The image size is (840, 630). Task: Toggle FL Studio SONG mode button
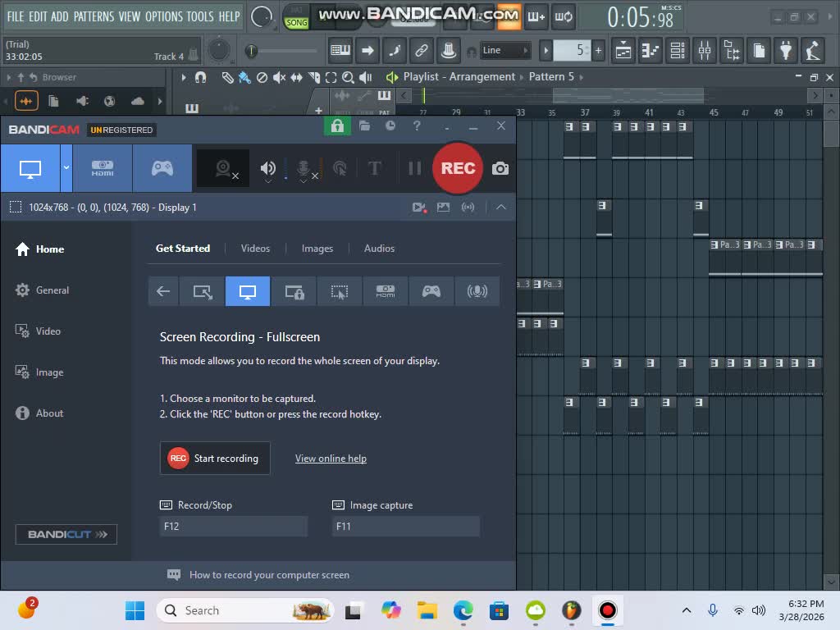pos(296,22)
